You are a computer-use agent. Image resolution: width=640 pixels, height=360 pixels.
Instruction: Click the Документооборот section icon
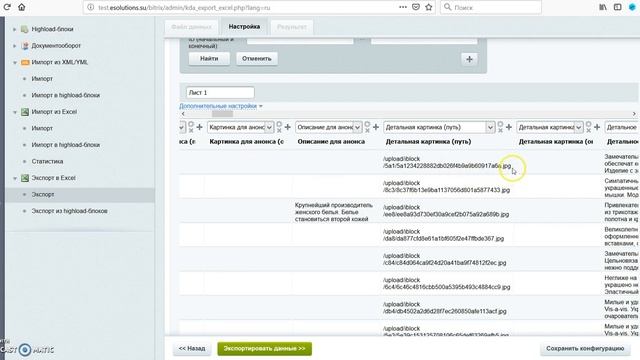tap(24, 46)
